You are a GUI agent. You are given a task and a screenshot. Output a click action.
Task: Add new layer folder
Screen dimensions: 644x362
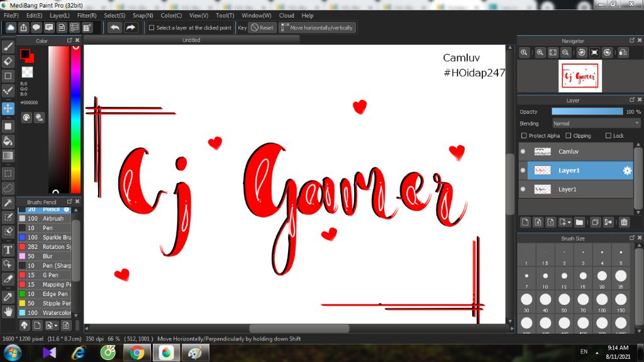point(579,222)
